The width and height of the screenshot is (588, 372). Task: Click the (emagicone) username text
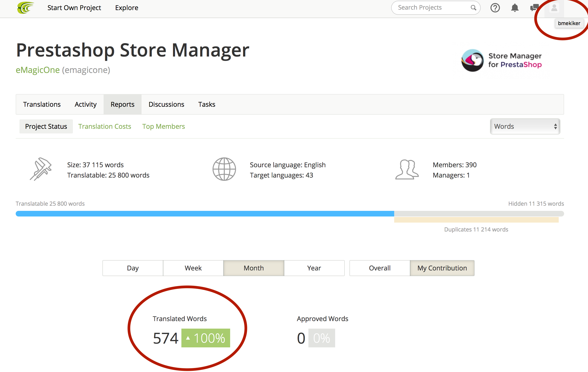(86, 70)
